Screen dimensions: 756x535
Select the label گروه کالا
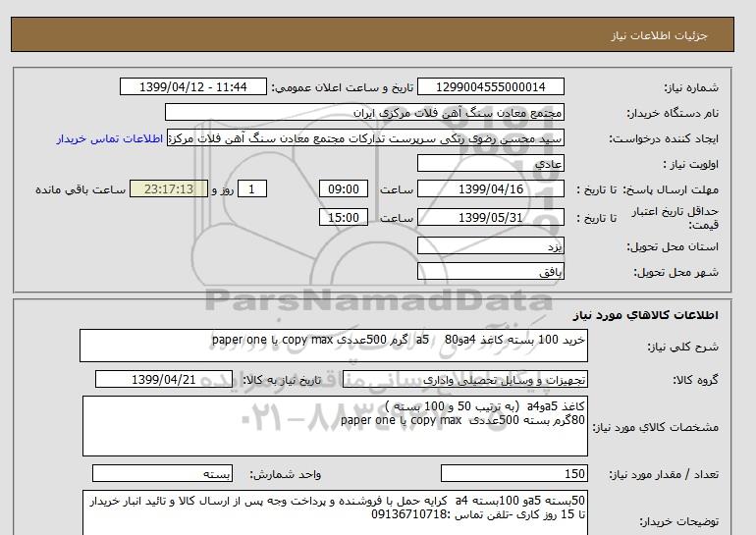pos(696,380)
